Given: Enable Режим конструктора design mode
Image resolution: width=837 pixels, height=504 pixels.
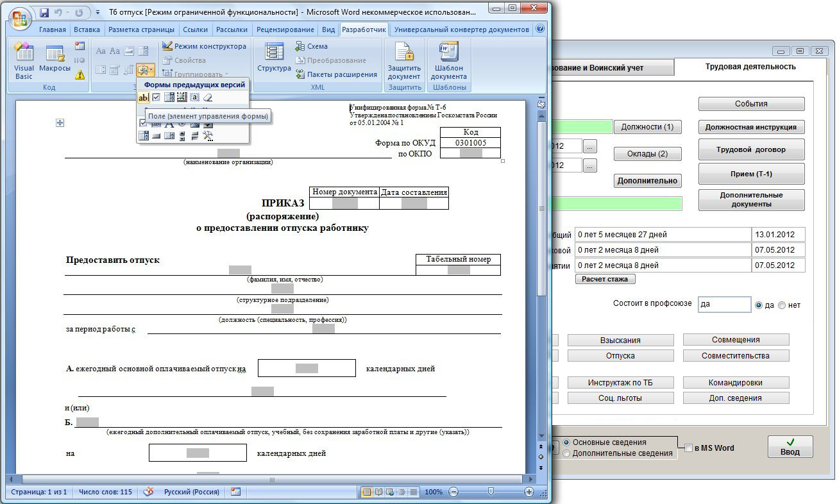Looking at the screenshot, I should [x=204, y=46].
